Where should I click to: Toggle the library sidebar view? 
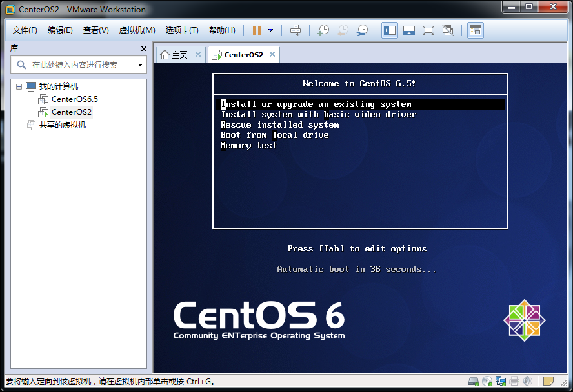pos(390,30)
